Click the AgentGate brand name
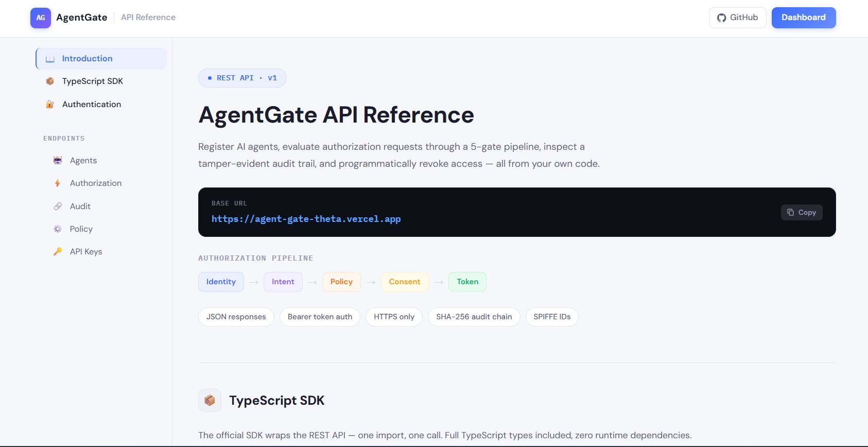The height and width of the screenshot is (447, 868). pyautogui.click(x=82, y=18)
